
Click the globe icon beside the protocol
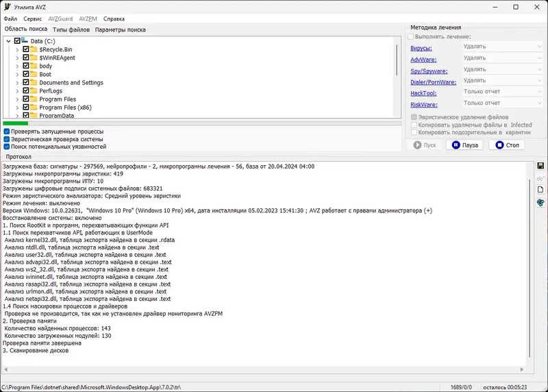540,202
